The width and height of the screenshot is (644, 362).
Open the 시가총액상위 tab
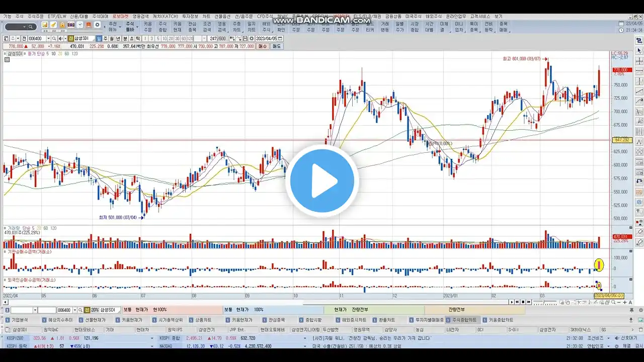[169, 320]
